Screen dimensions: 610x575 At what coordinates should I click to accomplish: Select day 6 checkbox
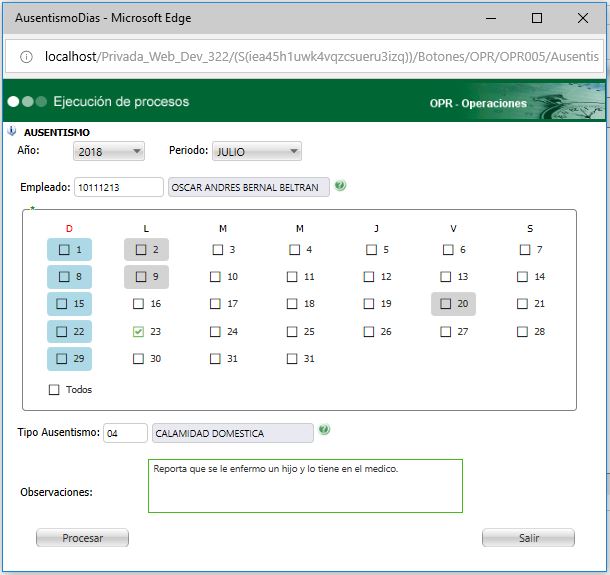(448, 250)
